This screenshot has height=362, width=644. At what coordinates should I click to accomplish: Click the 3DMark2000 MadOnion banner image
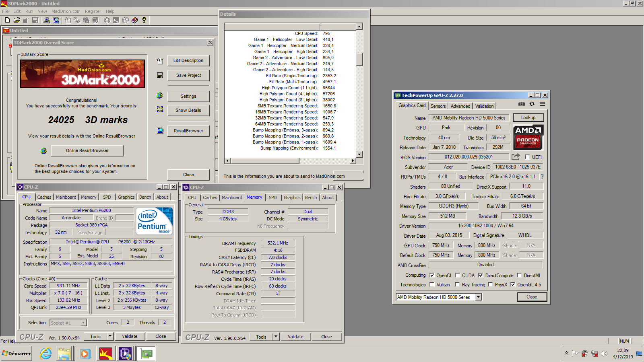coord(83,74)
